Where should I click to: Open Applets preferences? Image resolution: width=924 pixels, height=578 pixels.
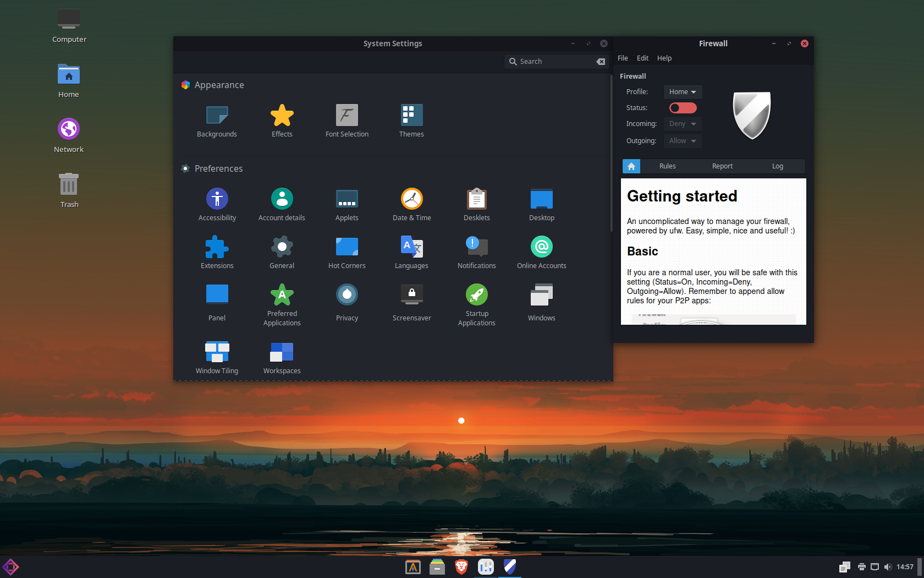346,205
